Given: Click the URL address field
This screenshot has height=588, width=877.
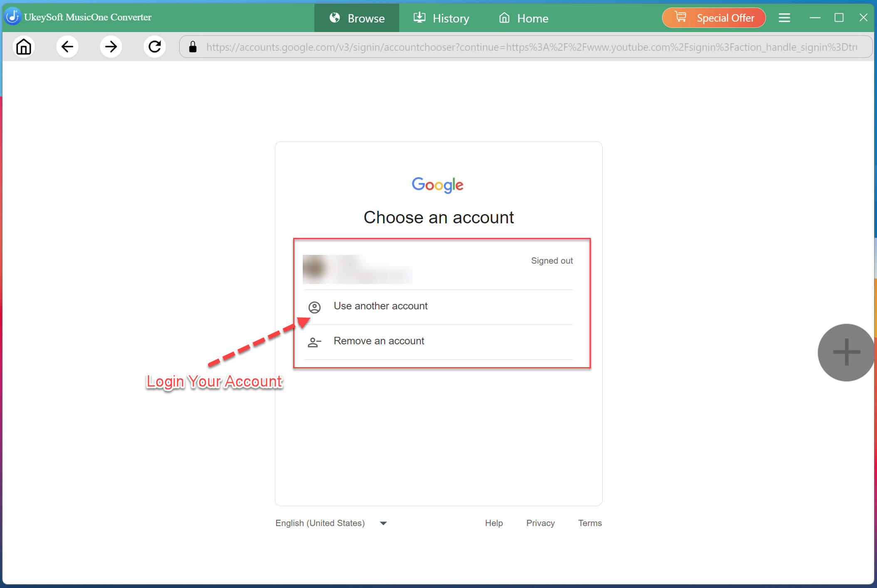Looking at the screenshot, I should tap(526, 47).
